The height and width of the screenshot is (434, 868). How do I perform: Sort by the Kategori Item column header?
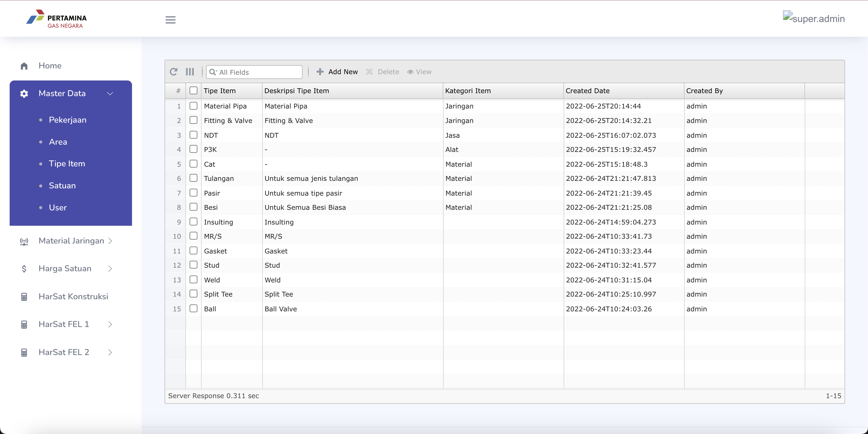point(503,91)
